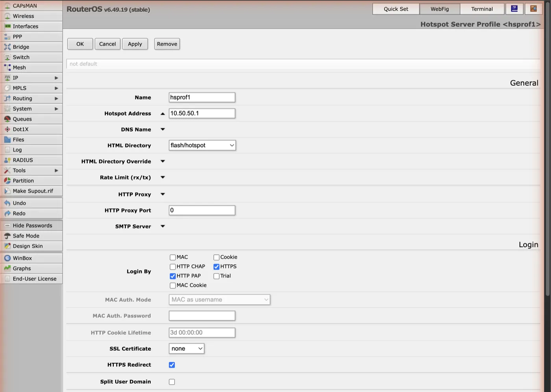The height and width of the screenshot is (392, 551).
Task: Click the Partition pie icon
Action: tap(7, 181)
